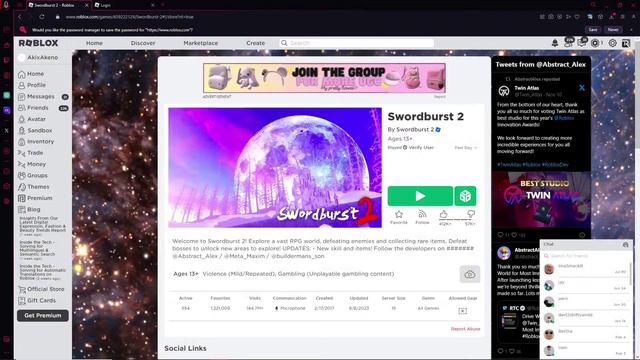Click the thumbs up like icon

coord(444,214)
